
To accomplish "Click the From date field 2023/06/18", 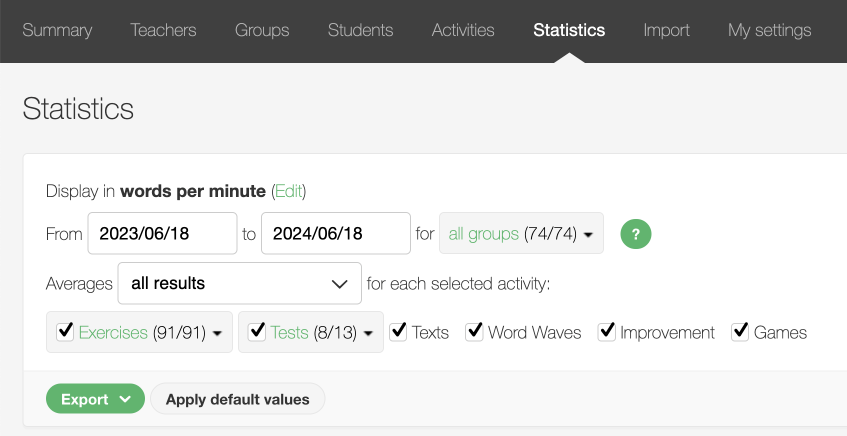I will tap(162, 234).
